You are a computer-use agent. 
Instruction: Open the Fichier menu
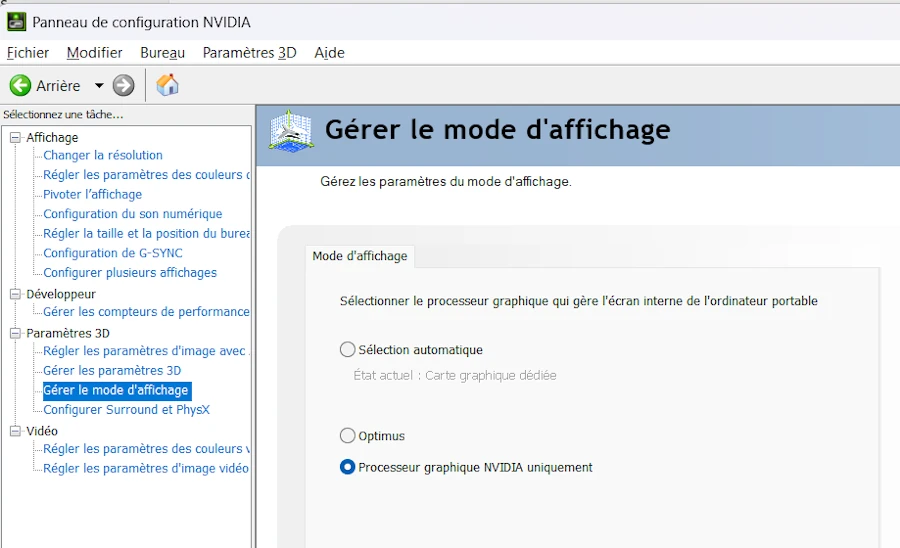28,53
